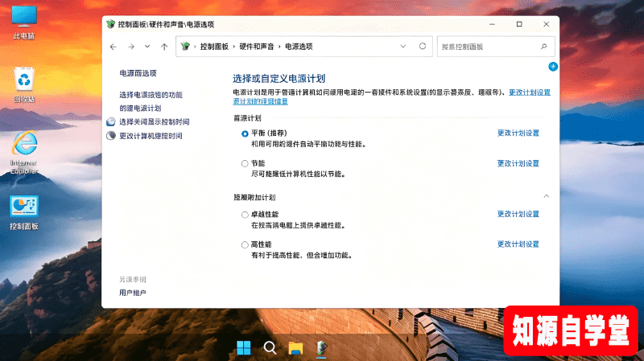Open 更改计划设置 for the 平衡 plan
Viewport: 644px width, 361px height.
coord(518,133)
